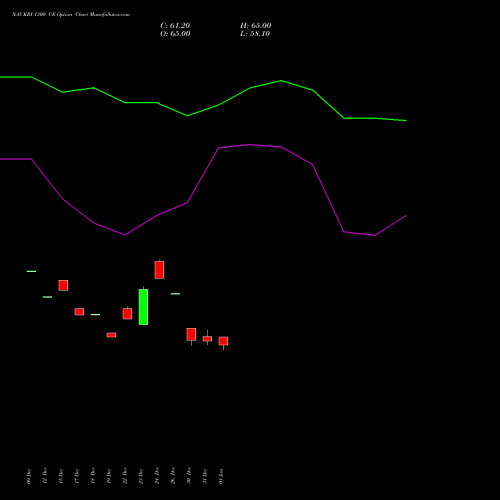Click the small red candle for 19 Dec

coord(111,335)
